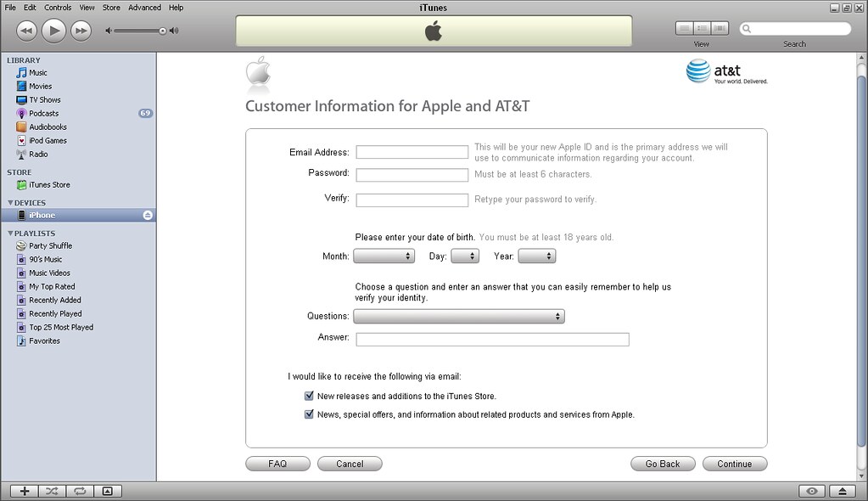
Task: Open Movies library
Action: pos(40,86)
